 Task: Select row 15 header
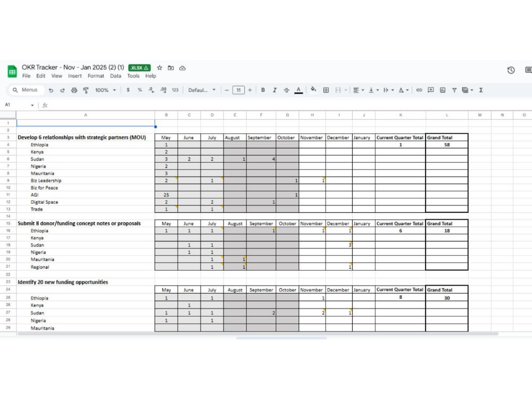tap(8, 223)
